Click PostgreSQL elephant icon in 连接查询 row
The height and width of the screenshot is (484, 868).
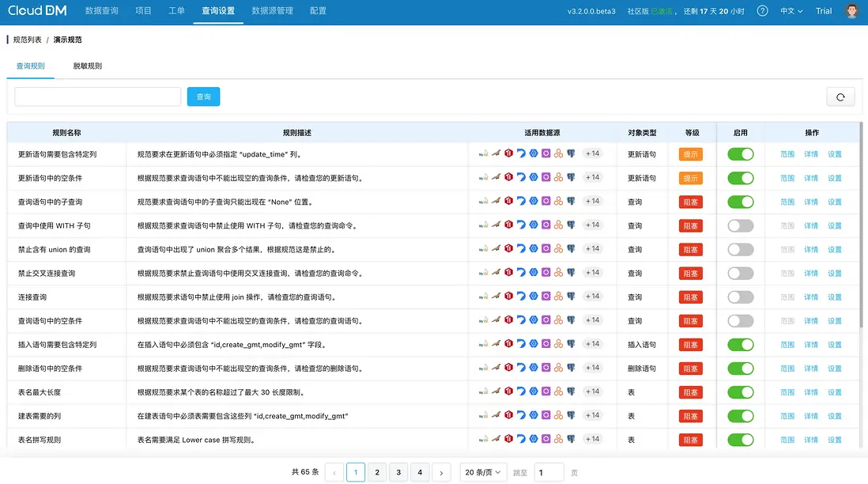coord(571,297)
